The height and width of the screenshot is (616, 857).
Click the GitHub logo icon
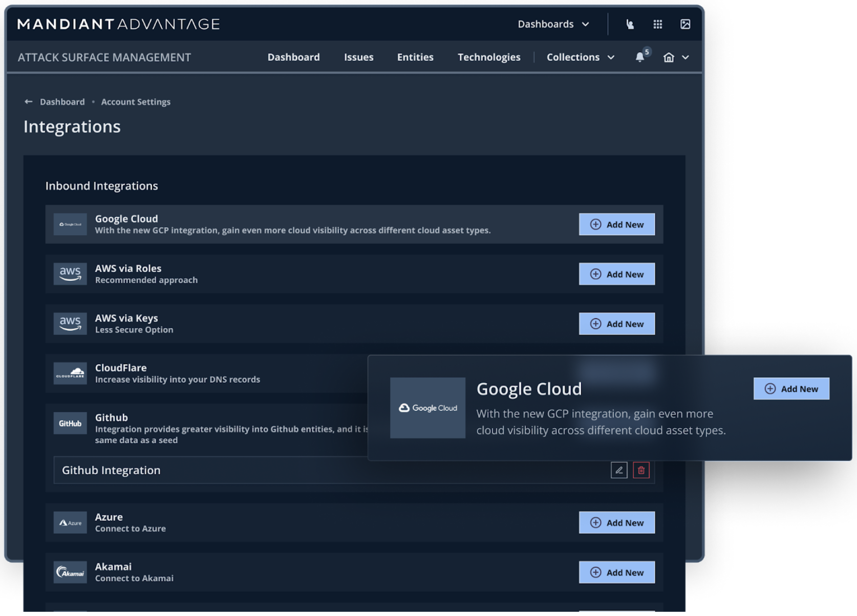70,424
